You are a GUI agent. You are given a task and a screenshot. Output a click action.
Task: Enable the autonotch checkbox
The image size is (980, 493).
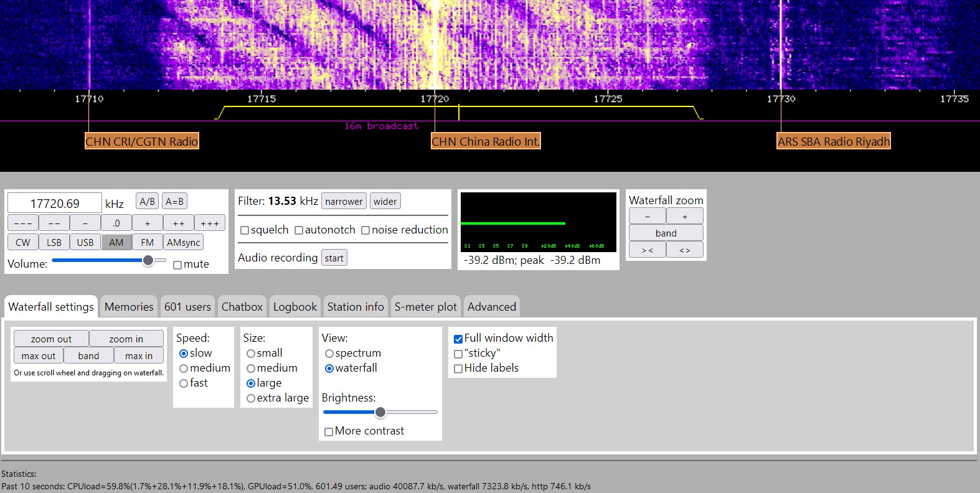pos(299,230)
